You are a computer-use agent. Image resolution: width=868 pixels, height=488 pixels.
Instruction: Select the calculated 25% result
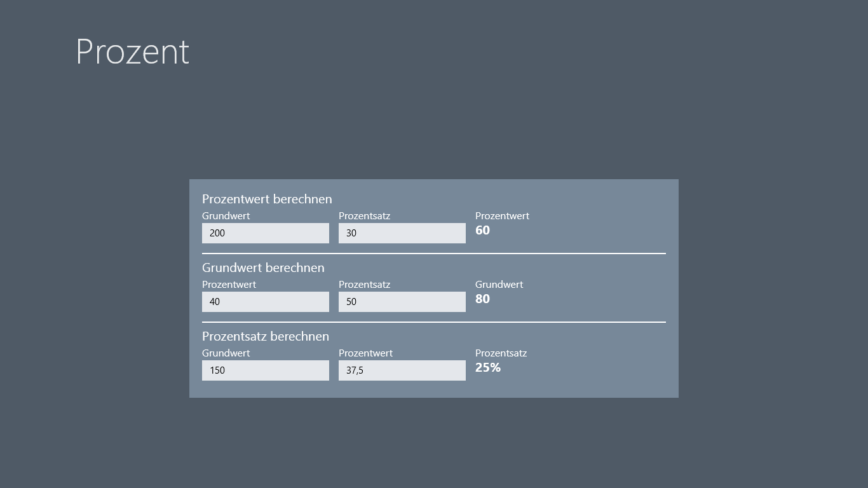click(488, 368)
